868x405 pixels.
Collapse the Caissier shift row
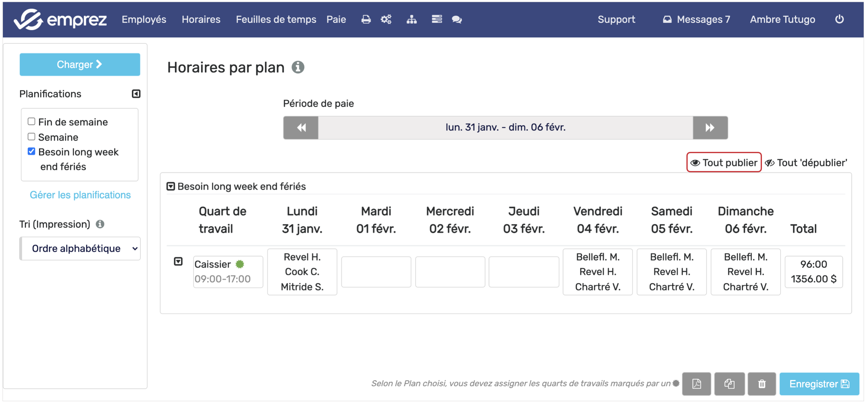pos(178,261)
